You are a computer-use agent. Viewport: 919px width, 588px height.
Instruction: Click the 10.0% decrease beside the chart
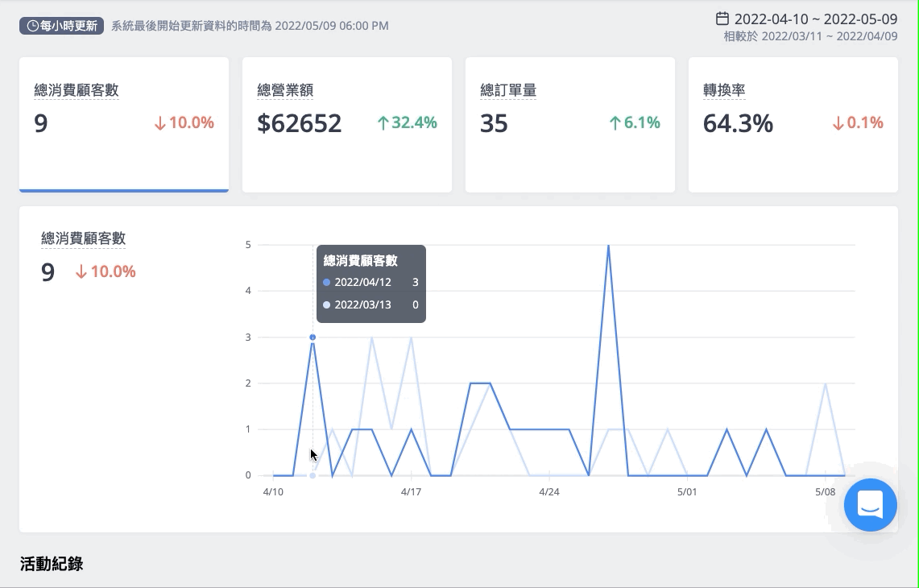point(106,271)
